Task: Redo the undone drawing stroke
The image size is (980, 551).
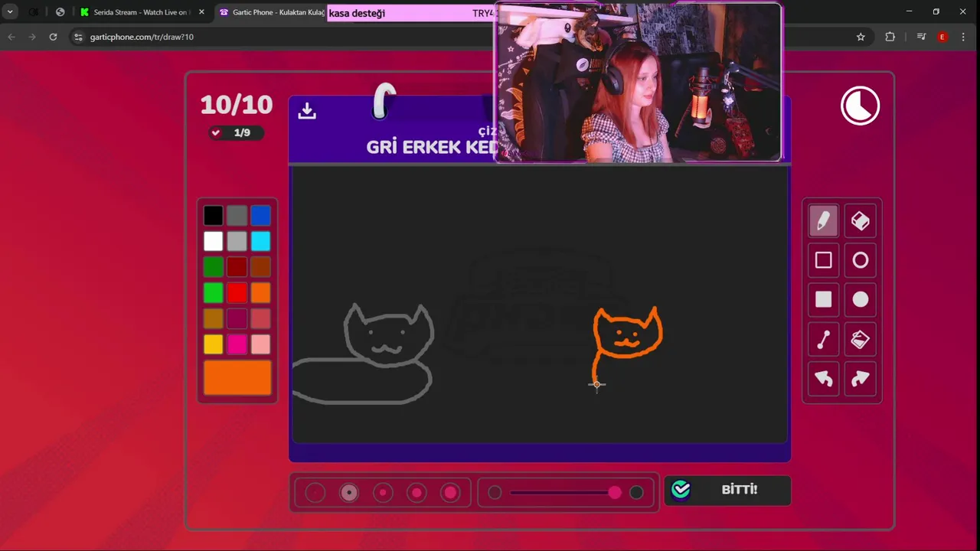Action: point(861,379)
